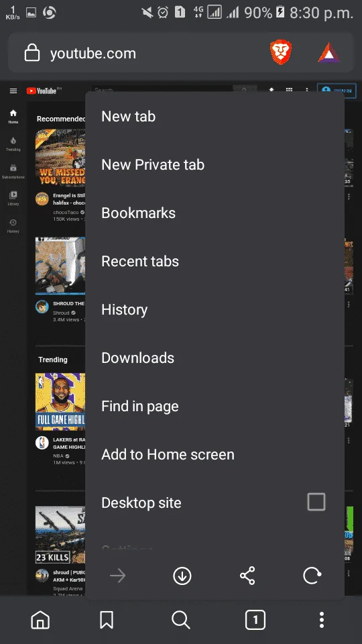Open SHROUD THE video thumbnail
The height and width of the screenshot is (644, 362).
60,266
